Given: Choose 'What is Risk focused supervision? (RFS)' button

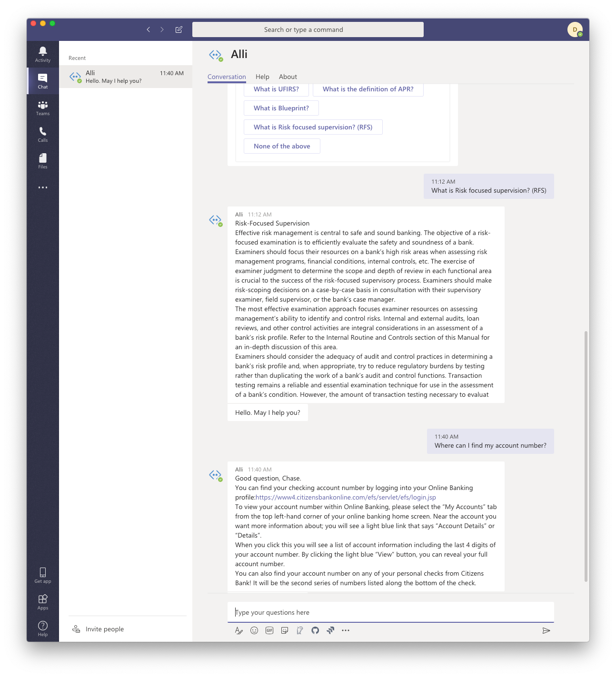Looking at the screenshot, I should 313,127.
